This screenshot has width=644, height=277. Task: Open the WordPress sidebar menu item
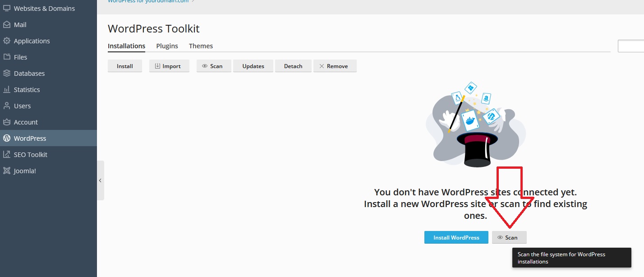30,138
